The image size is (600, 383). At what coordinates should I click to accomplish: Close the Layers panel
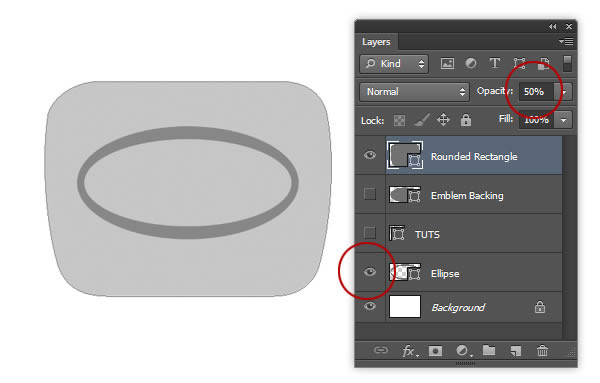(x=569, y=26)
